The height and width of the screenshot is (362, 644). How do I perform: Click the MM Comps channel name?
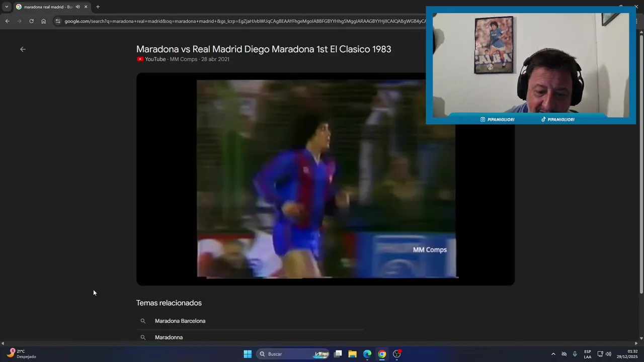[x=184, y=59]
